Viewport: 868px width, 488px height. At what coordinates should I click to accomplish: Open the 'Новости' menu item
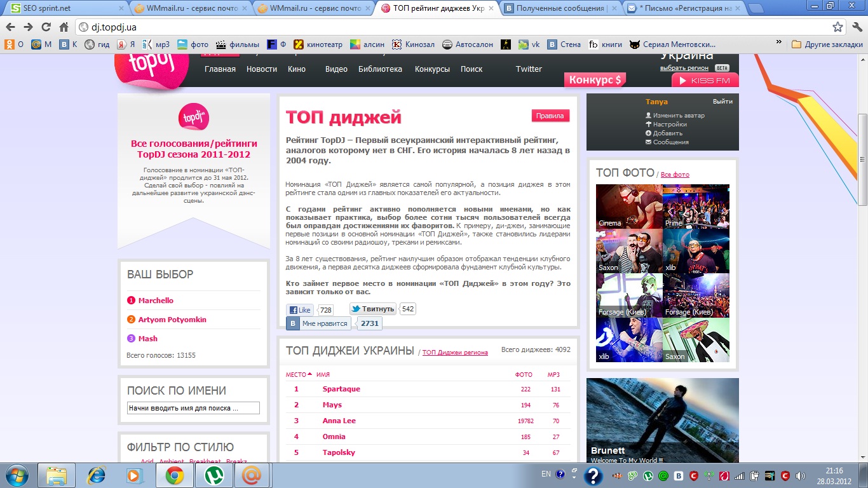click(x=262, y=69)
